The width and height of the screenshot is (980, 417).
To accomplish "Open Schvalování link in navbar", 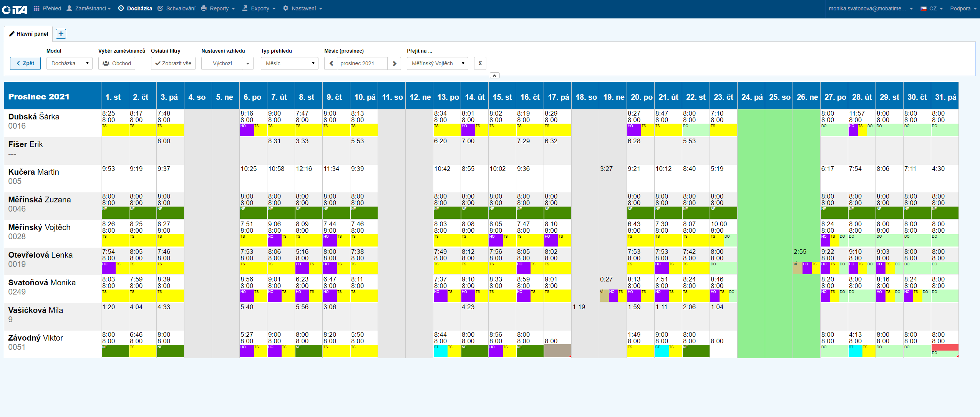I will (177, 8).
